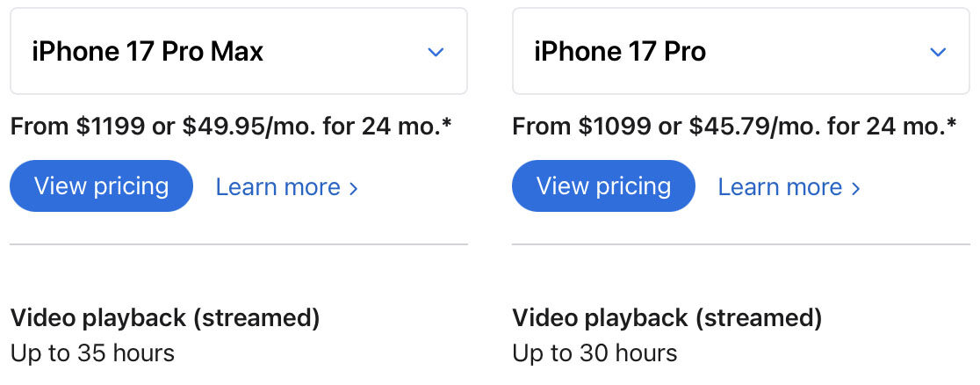Click the blue chevron beside iPhone 17 Pro Max
This screenshot has width=980, height=385.
tap(436, 52)
